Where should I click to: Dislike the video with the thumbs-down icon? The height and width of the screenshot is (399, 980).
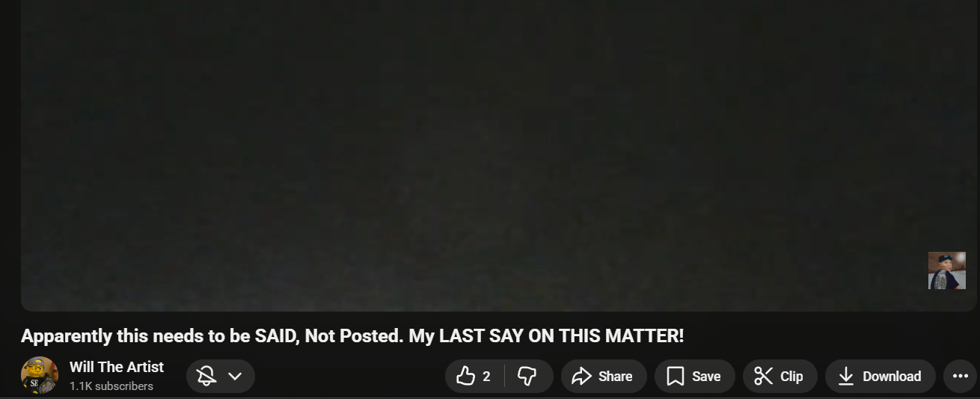[x=527, y=376]
